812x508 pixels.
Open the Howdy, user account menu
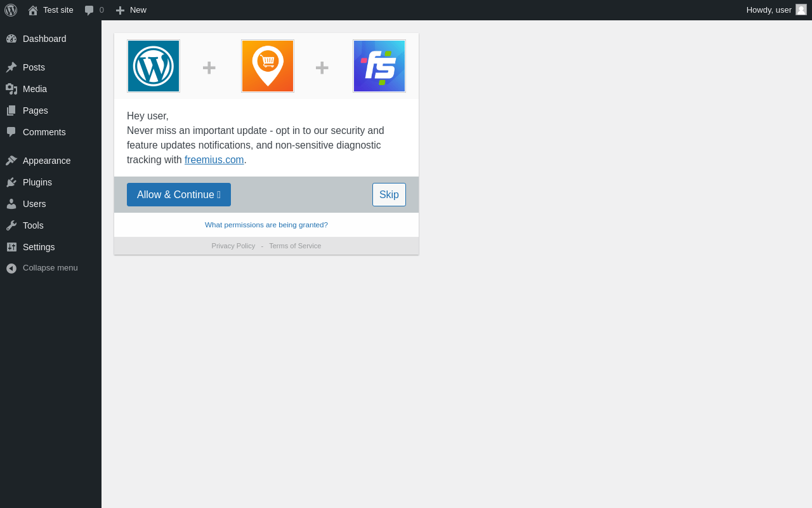pos(776,10)
